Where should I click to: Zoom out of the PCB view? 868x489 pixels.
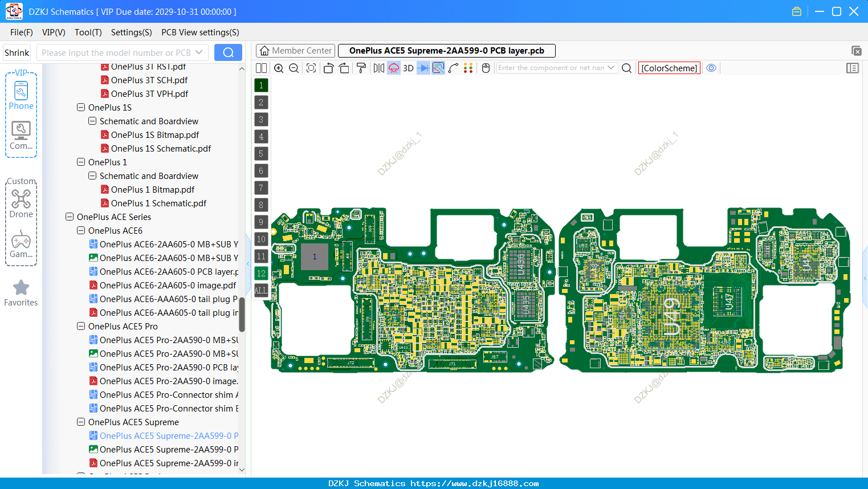coord(294,68)
